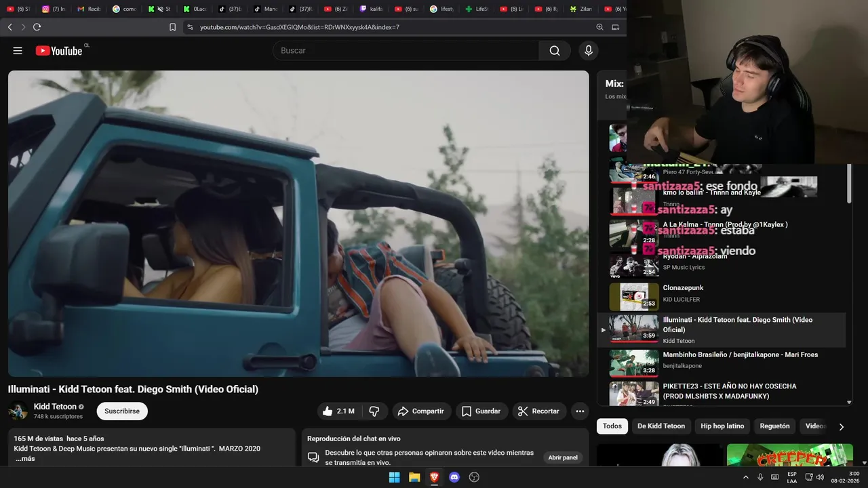
Task: Click the 165 M de vistas text
Action: pos(39,439)
